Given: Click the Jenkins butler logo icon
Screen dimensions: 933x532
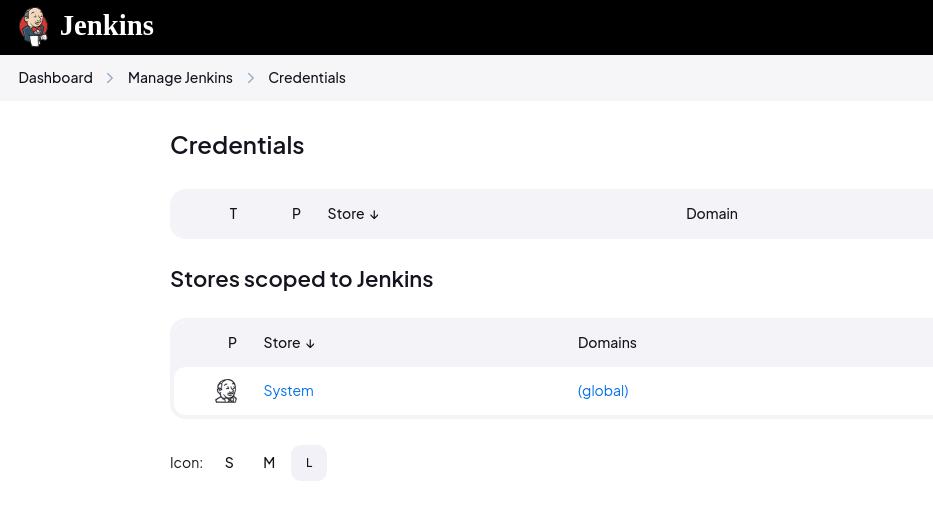Looking at the screenshot, I should pos(33,26).
